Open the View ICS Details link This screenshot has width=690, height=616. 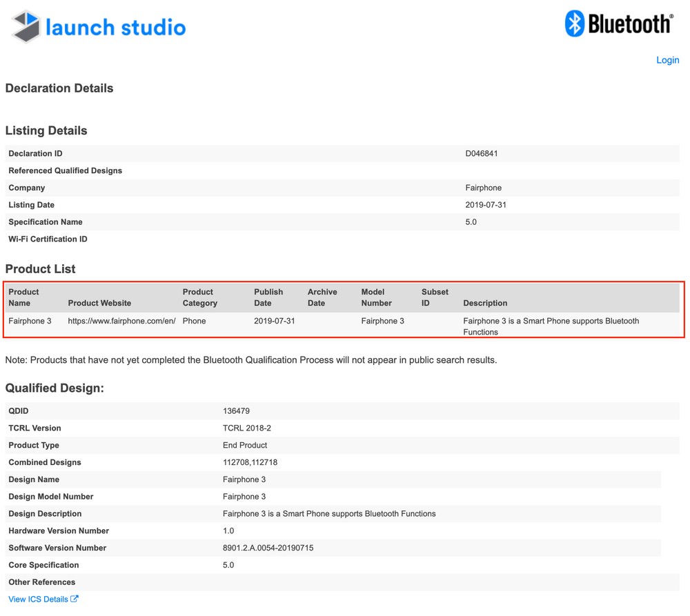coord(38,599)
